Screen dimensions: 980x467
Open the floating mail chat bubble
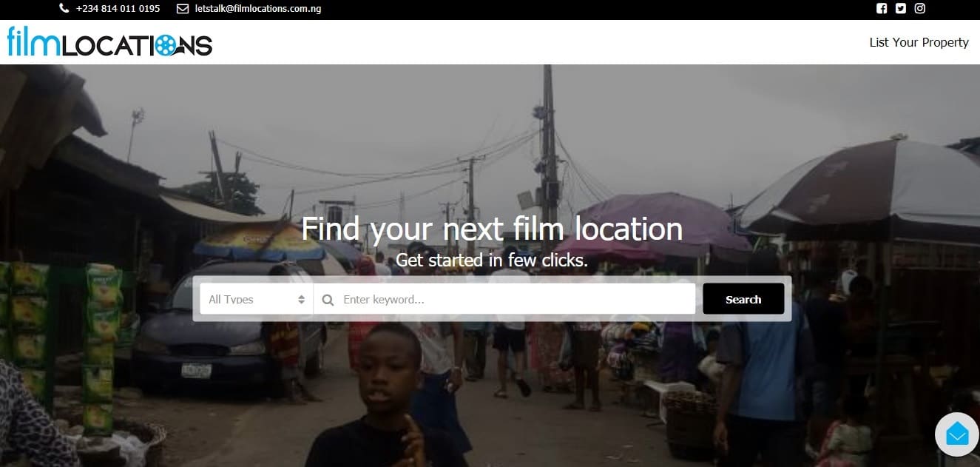click(957, 434)
